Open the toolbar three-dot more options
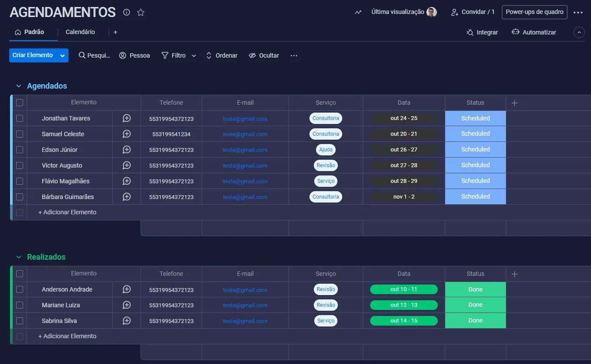Screen dimensions: 591x364 click(x=294, y=55)
